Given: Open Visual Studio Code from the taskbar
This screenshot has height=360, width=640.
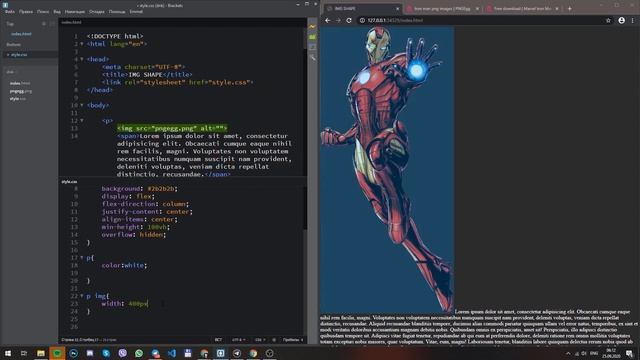Looking at the screenshot, I should (172, 353).
